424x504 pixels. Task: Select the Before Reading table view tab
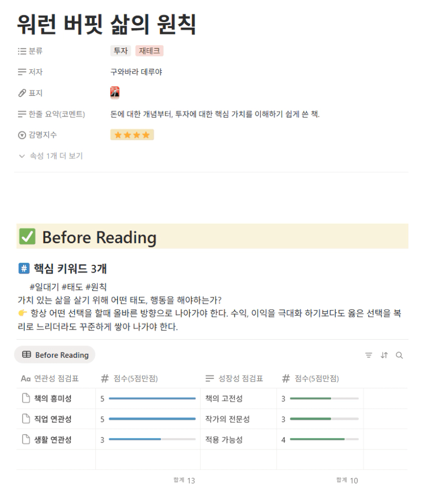[55, 355]
